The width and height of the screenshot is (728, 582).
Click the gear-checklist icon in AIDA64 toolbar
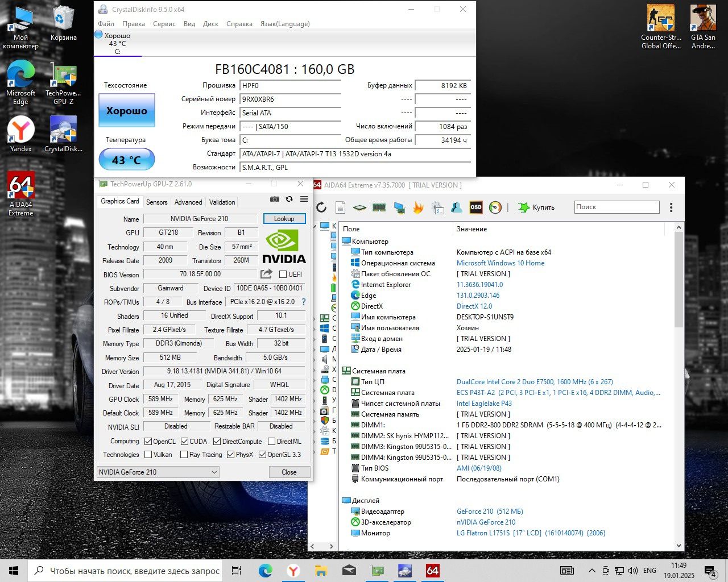pyautogui.click(x=438, y=207)
